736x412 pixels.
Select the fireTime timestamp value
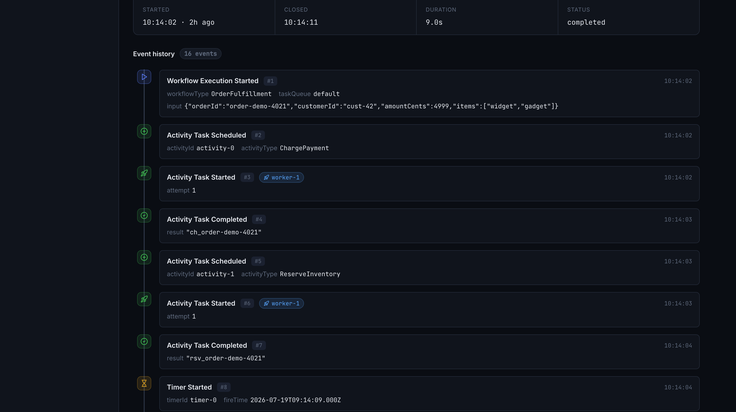tap(296, 400)
